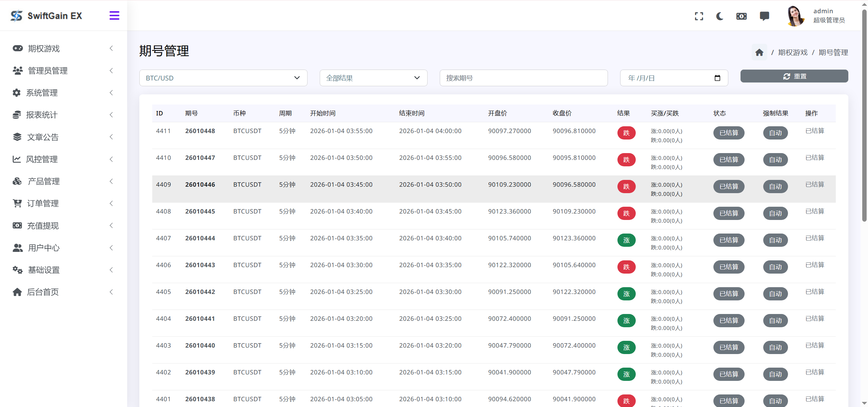
Task: Toggle fullscreen mode from the top toolbar
Action: (x=699, y=16)
